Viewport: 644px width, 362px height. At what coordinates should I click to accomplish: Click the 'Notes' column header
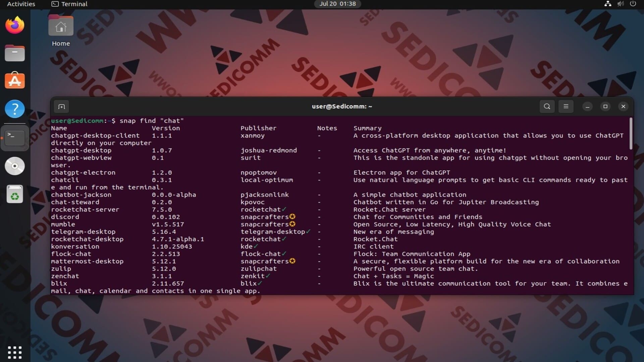tap(327, 128)
